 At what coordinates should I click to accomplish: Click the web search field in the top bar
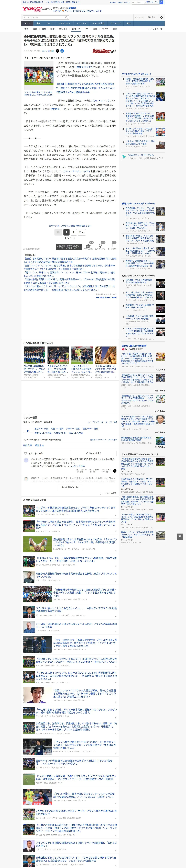[x=138, y=2]
